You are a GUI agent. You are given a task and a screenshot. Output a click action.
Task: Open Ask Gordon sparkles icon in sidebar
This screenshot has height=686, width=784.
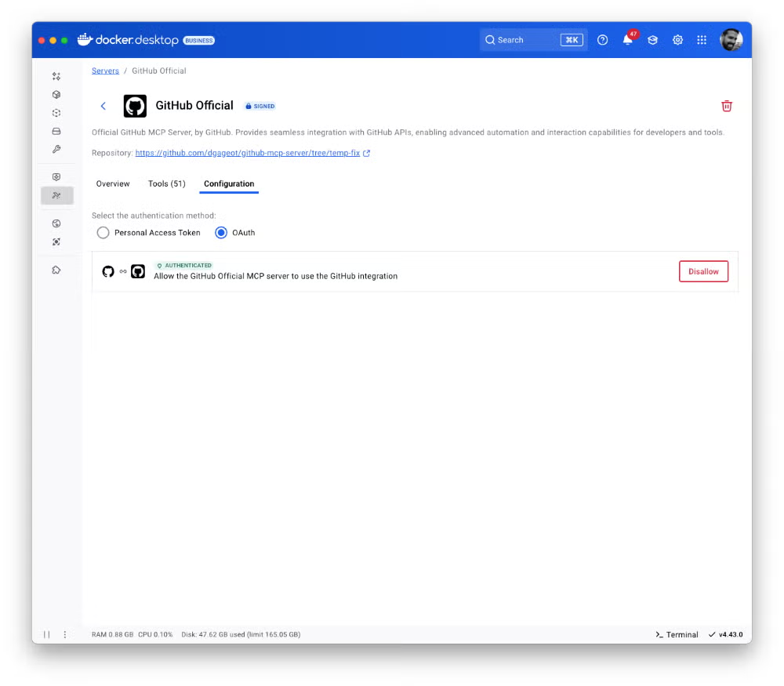pos(56,76)
